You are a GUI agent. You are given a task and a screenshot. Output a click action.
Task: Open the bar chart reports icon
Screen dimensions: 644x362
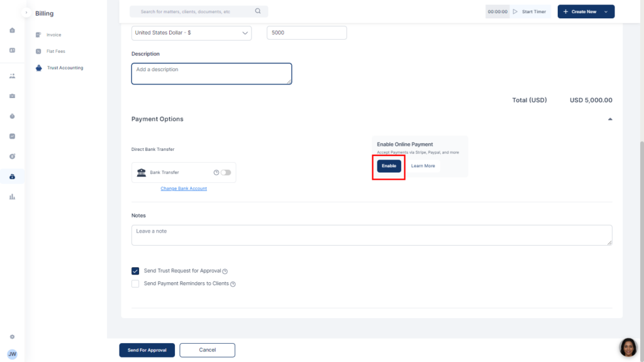click(x=12, y=197)
